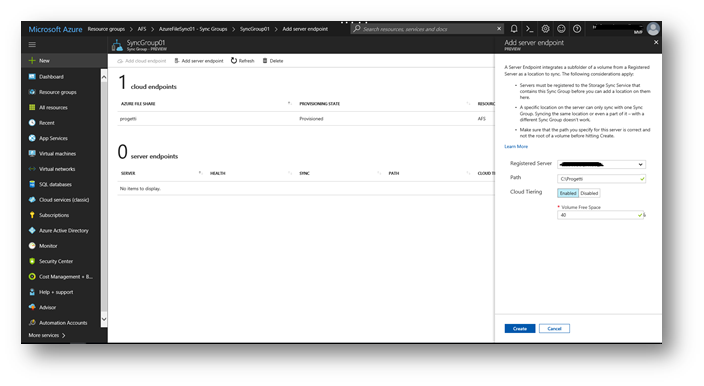Click SyncGroup01 in breadcrumb
704x386 pixels.
tap(255, 29)
